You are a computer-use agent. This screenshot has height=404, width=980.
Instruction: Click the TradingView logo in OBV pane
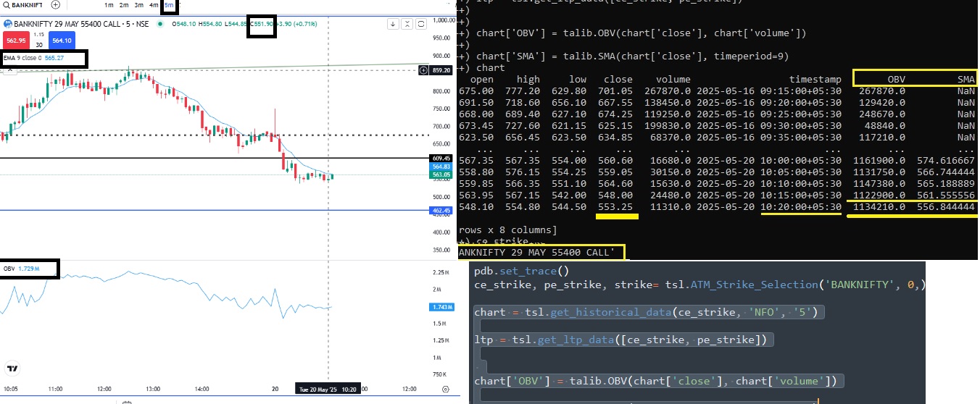tap(12, 369)
